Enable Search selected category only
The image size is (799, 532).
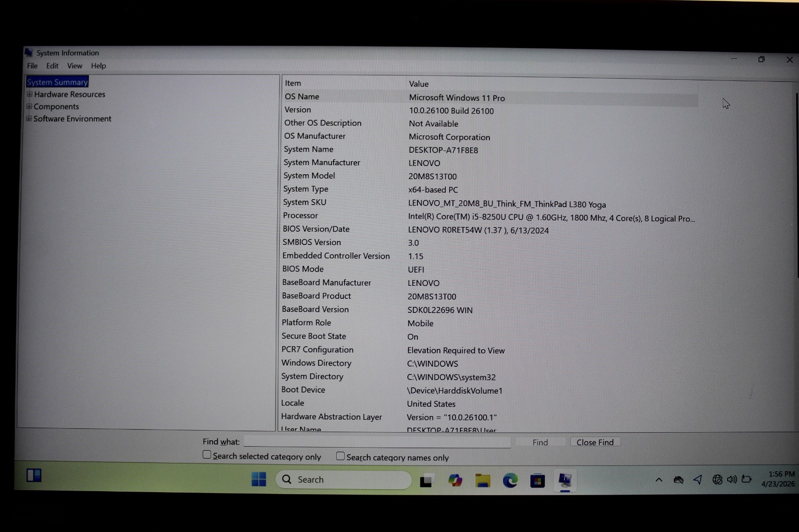tap(207, 455)
